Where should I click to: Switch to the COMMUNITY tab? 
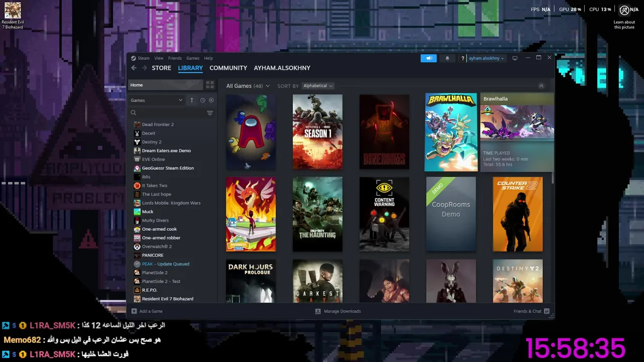point(228,68)
